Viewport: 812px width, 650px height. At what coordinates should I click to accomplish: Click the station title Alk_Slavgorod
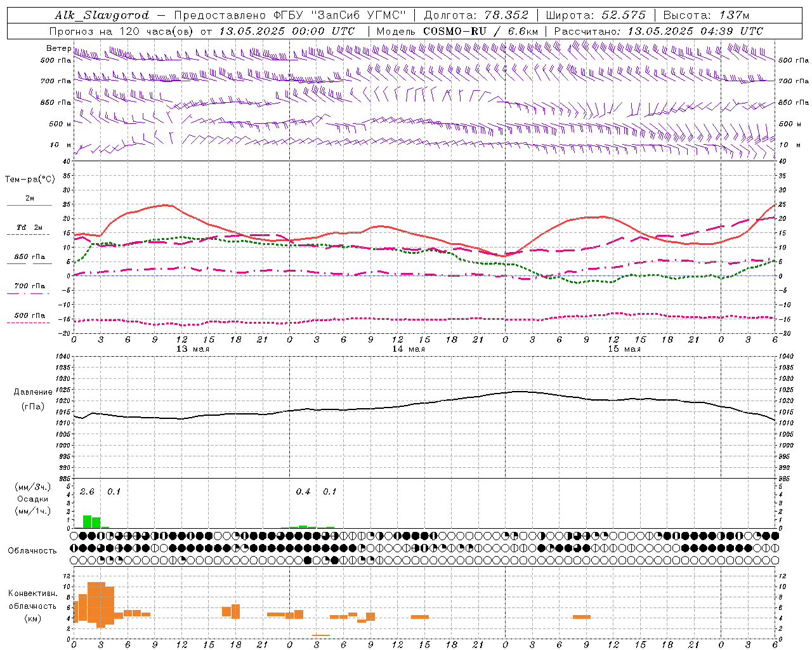click(102, 15)
